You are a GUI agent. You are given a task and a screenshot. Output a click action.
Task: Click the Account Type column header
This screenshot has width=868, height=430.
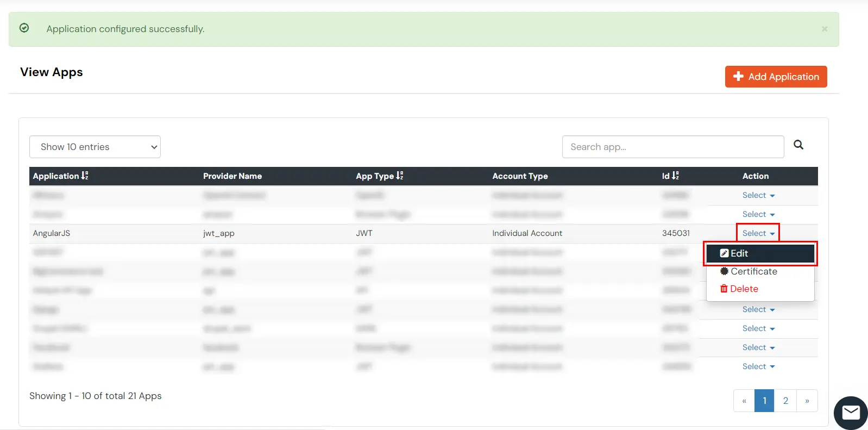(520, 176)
